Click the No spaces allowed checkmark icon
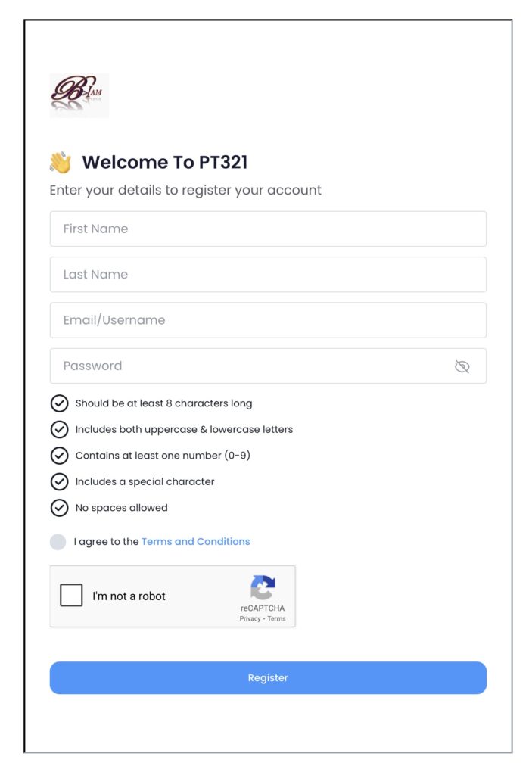 pos(59,508)
